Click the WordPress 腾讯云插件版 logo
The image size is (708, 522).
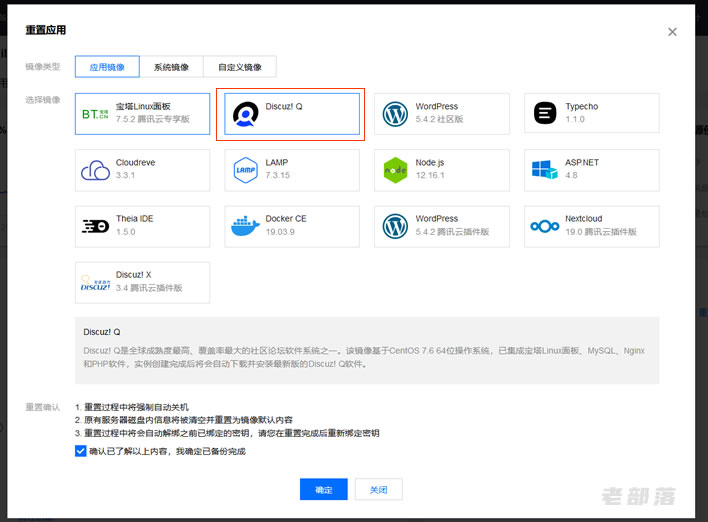395,226
